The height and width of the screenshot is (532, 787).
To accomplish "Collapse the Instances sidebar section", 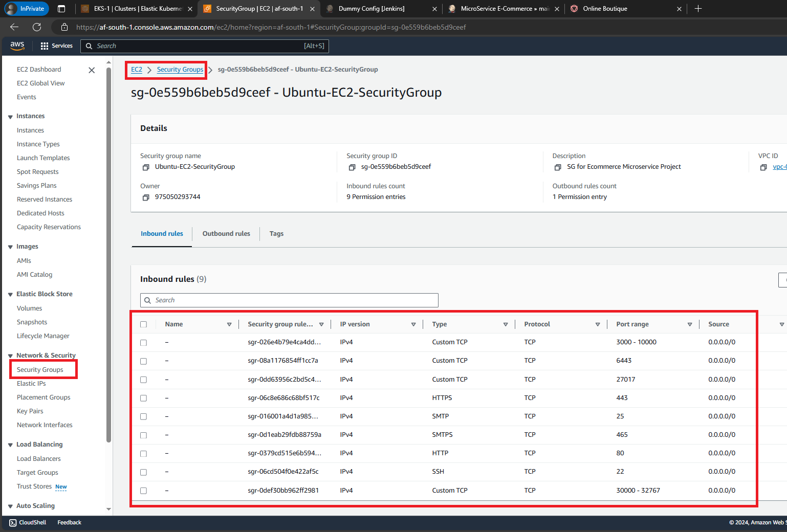I will [x=10, y=117].
